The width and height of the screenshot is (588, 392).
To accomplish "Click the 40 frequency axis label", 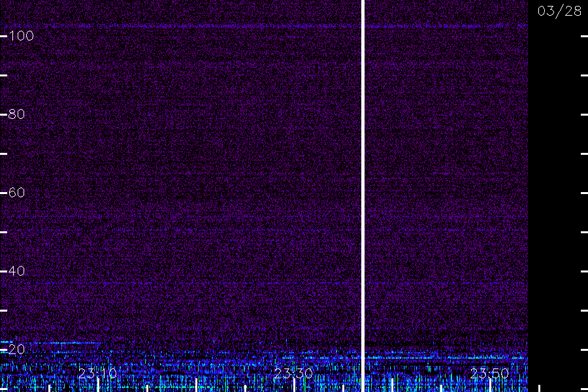I will pyautogui.click(x=16, y=271).
